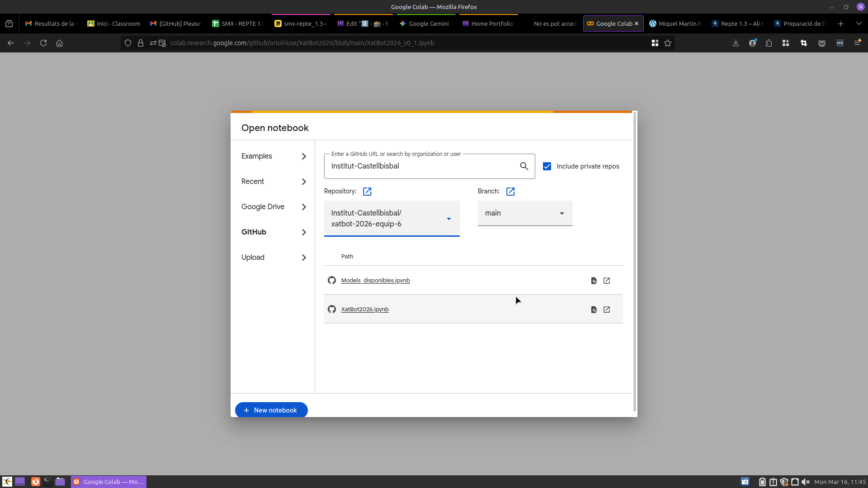
Task: Open repository on GitHub via external-link icon
Action: point(367,192)
